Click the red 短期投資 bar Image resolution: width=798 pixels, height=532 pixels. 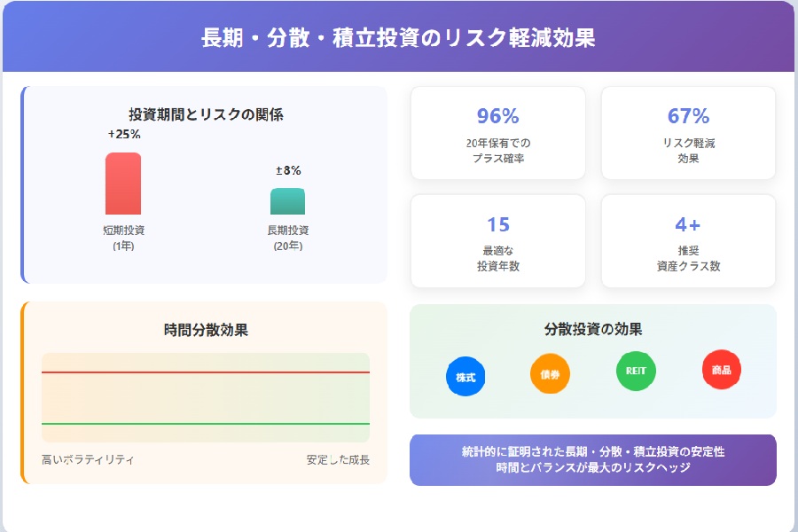click(123, 184)
